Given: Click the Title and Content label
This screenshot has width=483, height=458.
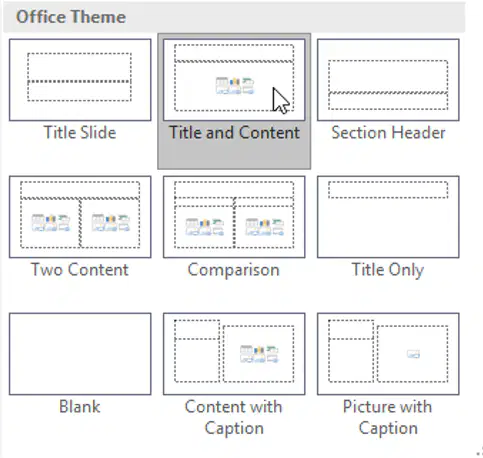Looking at the screenshot, I should (234, 133).
